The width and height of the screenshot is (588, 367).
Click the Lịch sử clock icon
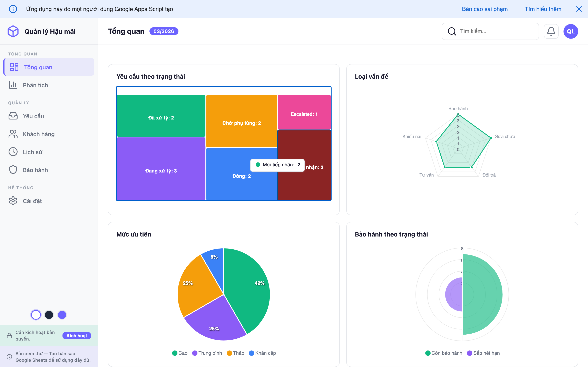[13, 152]
